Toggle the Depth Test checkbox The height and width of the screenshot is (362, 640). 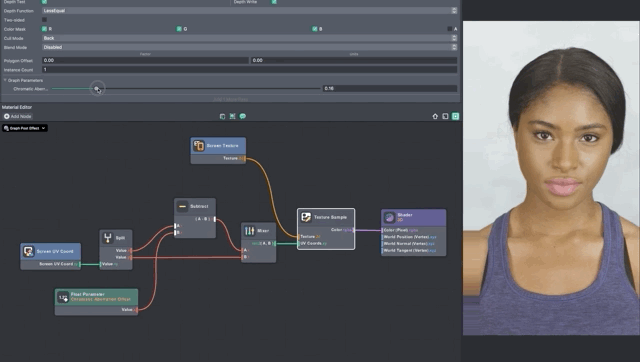[x=44, y=2]
